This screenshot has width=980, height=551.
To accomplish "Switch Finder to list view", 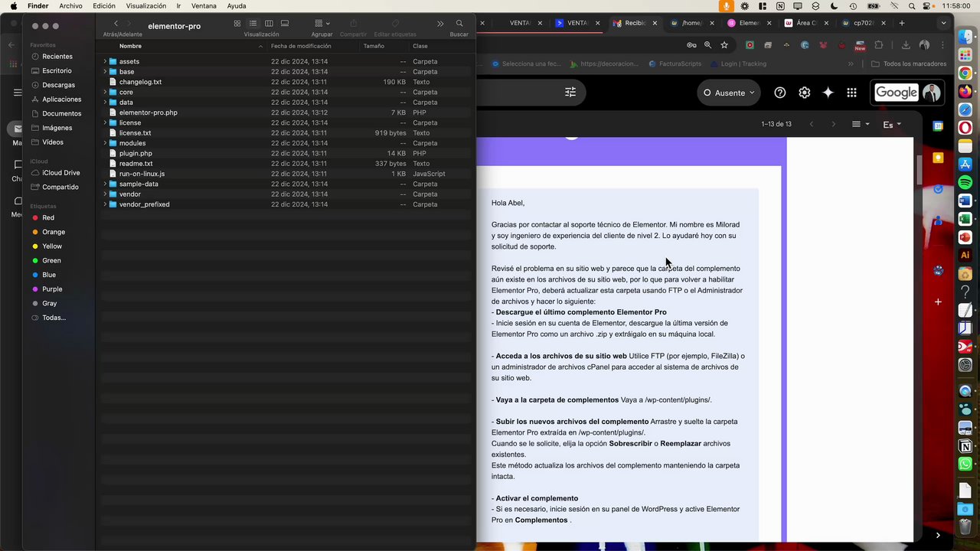I will pos(253,24).
